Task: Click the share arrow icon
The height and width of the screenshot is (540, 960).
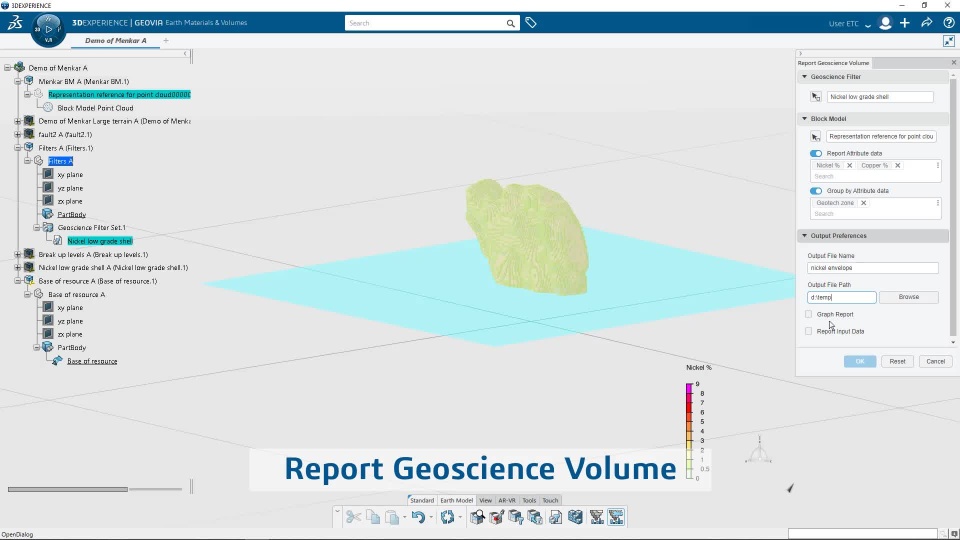Action: tap(926, 23)
